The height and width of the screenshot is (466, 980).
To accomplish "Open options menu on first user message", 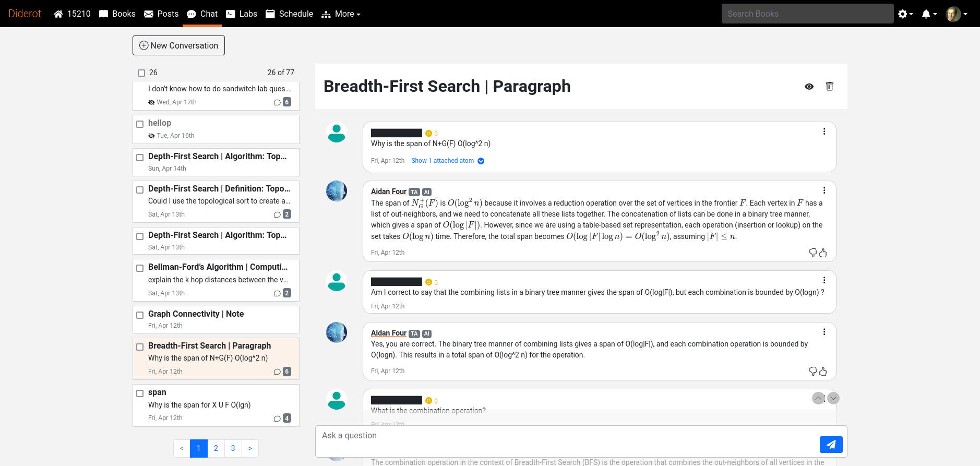I will 824,132.
